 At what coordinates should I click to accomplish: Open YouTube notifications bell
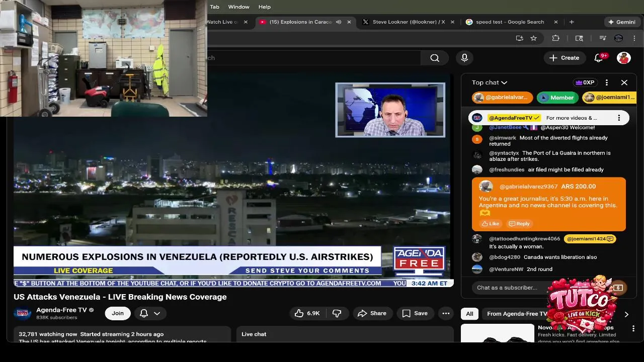599,58
